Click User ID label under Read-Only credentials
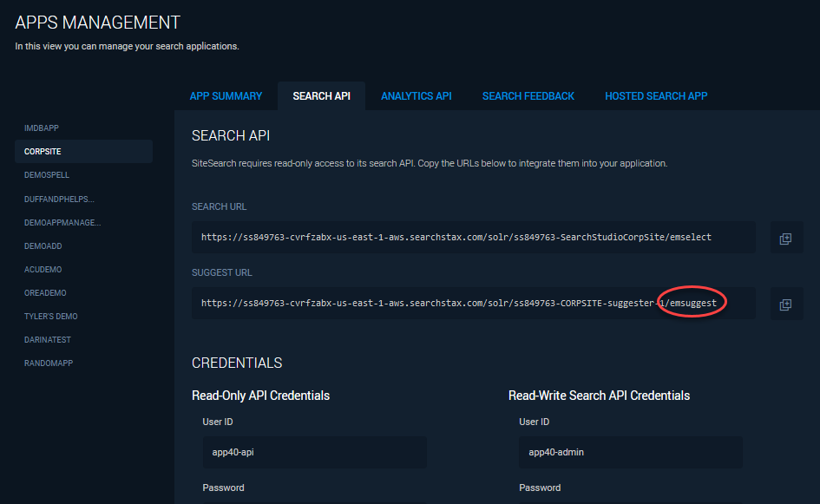This screenshot has width=820, height=504. pos(218,422)
